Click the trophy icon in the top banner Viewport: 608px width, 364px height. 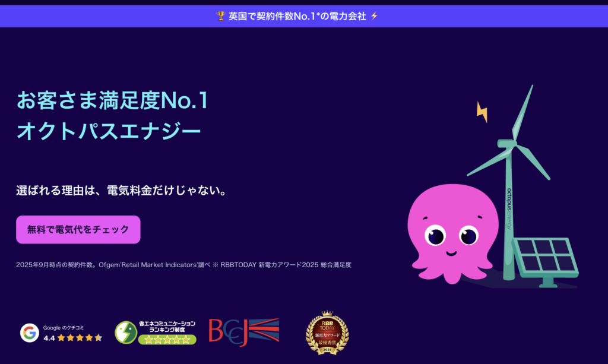coord(221,16)
